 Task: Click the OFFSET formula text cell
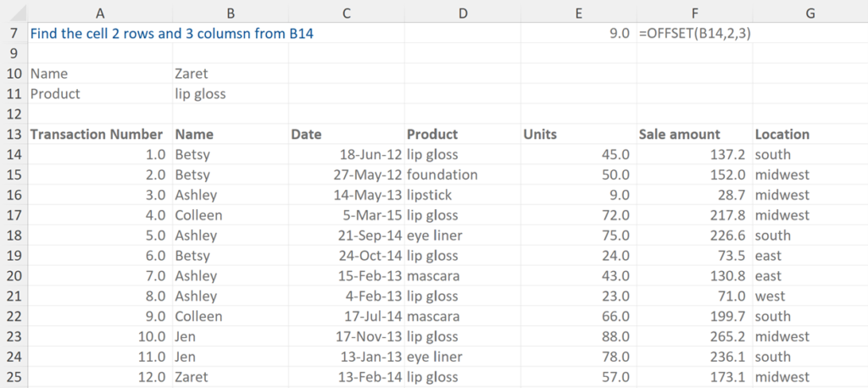pyautogui.click(x=694, y=34)
